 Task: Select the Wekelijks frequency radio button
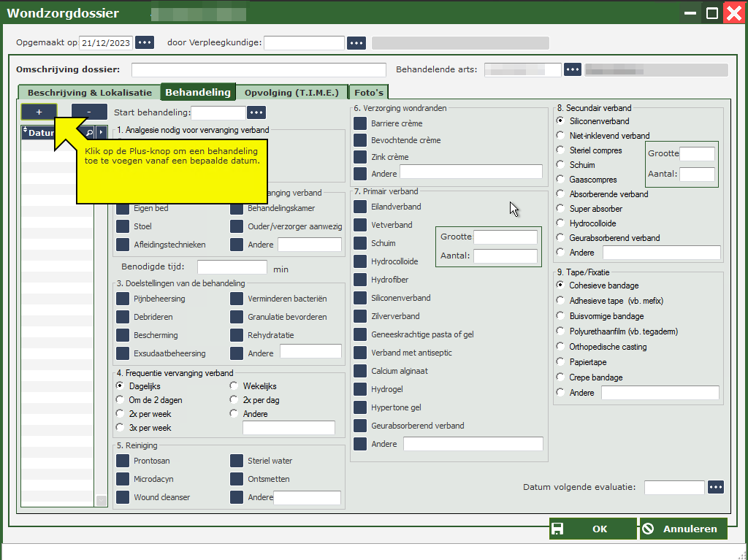pyautogui.click(x=234, y=386)
